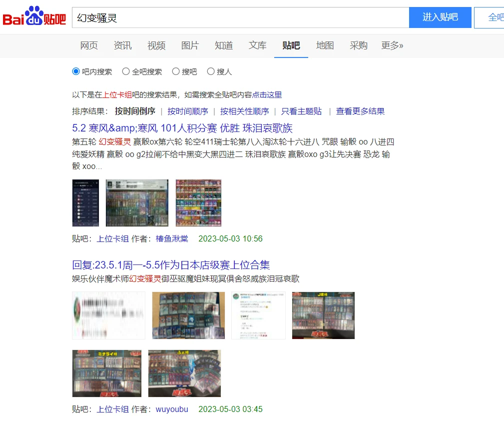Expand the 更多» menu
This screenshot has height=423, width=504.
pos(392,45)
